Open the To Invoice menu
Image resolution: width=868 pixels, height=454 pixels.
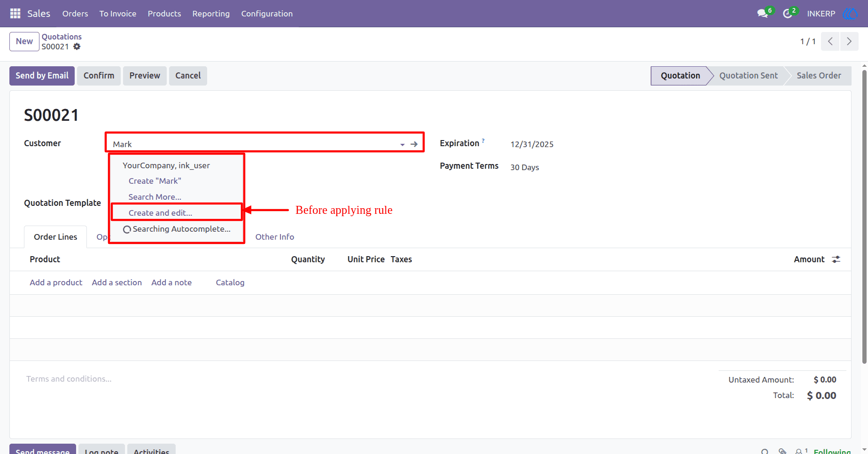tap(118, 14)
